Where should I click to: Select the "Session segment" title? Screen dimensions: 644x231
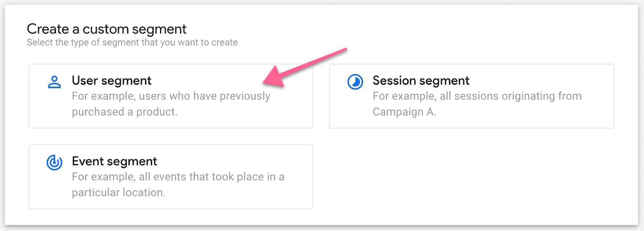pos(421,81)
